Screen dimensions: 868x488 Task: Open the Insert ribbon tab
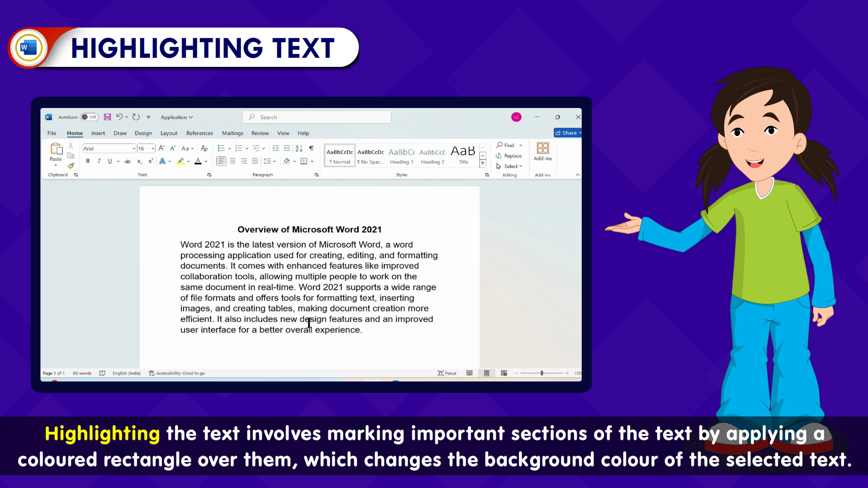[98, 133]
